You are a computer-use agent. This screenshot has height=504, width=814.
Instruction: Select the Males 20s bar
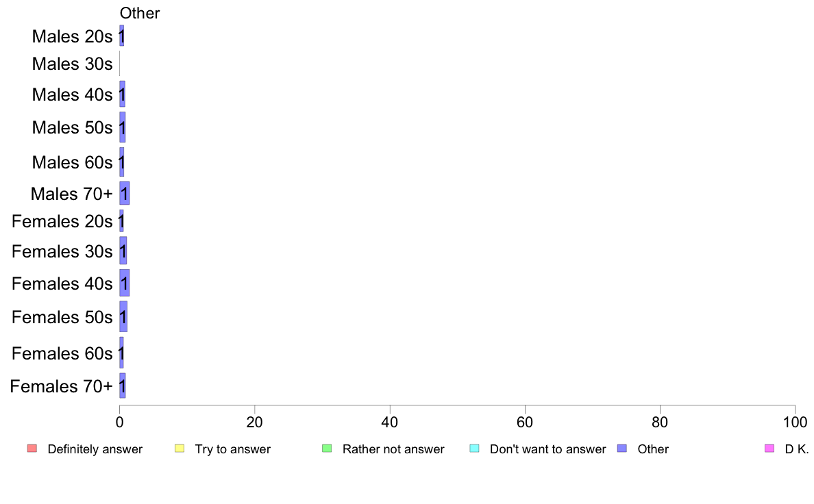click(x=121, y=36)
